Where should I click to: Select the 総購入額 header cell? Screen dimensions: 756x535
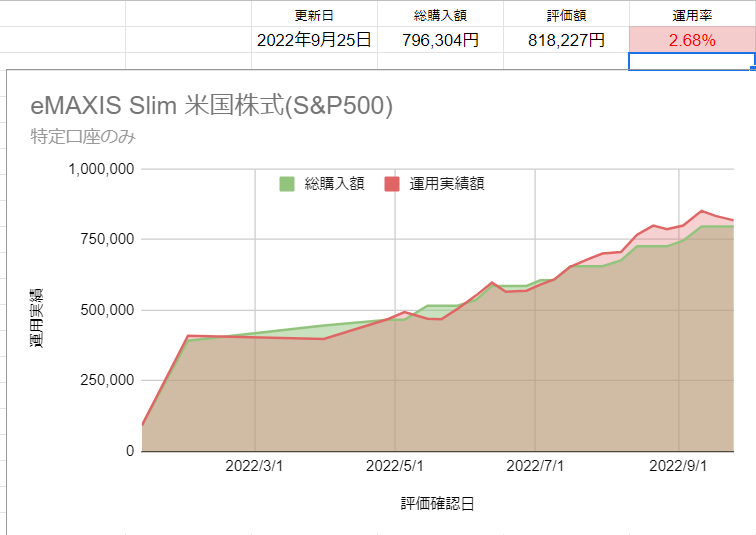440,14
